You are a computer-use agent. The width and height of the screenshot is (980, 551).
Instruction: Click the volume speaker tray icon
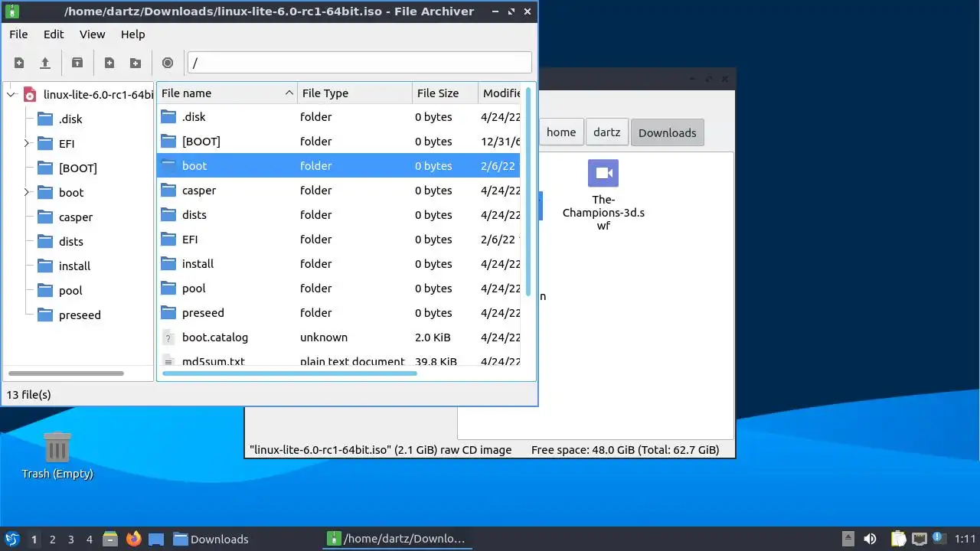[x=870, y=539]
